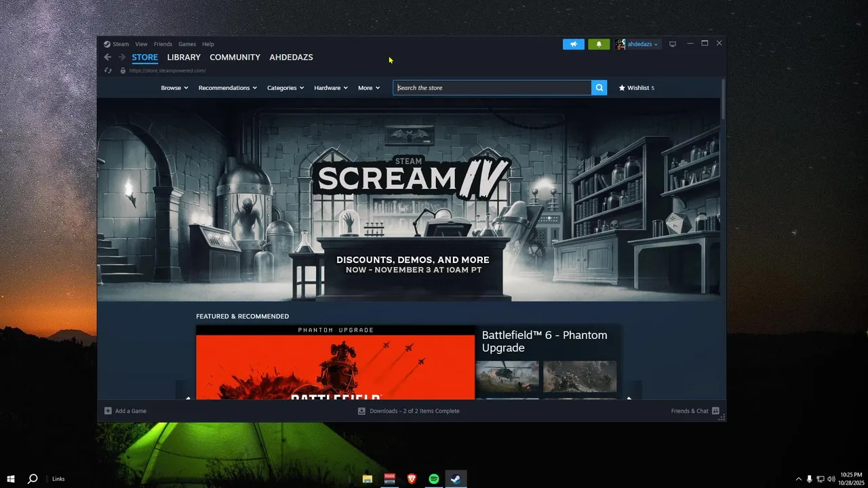This screenshot has width=868, height=488.
Task: Open Brave browser from the taskbar
Action: point(412,479)
